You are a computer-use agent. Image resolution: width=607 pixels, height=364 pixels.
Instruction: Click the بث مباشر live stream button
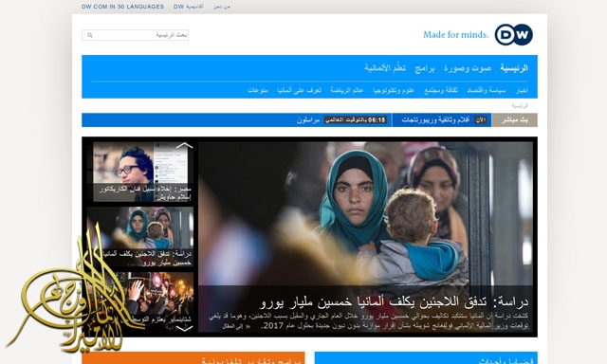pos(514,120)
